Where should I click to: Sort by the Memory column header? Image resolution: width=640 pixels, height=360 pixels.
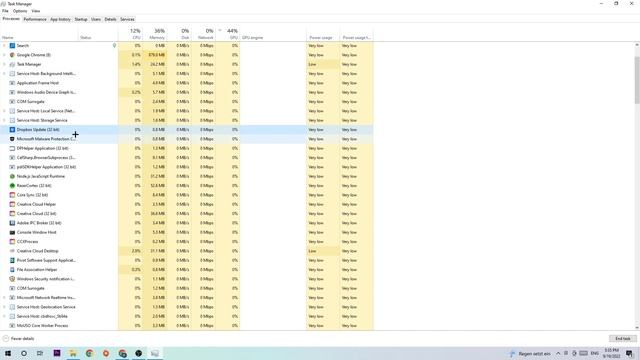tap(155, 34)
